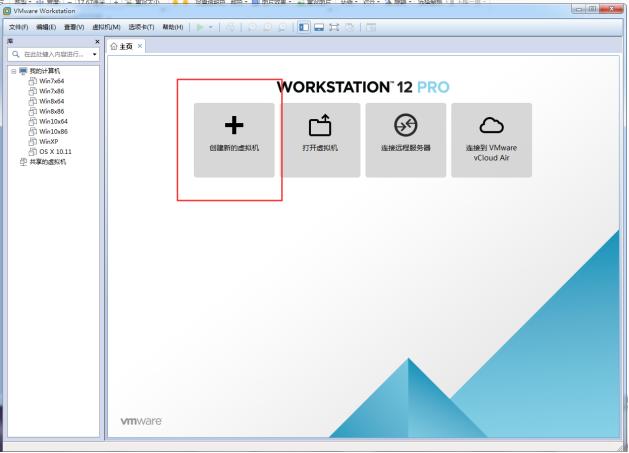Click the 连接到 VMware vCloud Air tile
The width and height of the screenshot is (629, 453).
492,140
